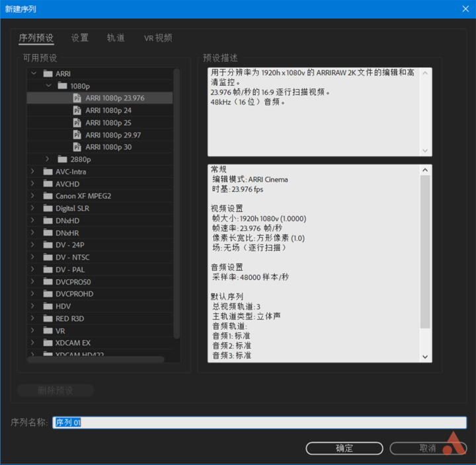
Task: Click the DV - 24P folder icon
Action: click(x=48, y=245)
